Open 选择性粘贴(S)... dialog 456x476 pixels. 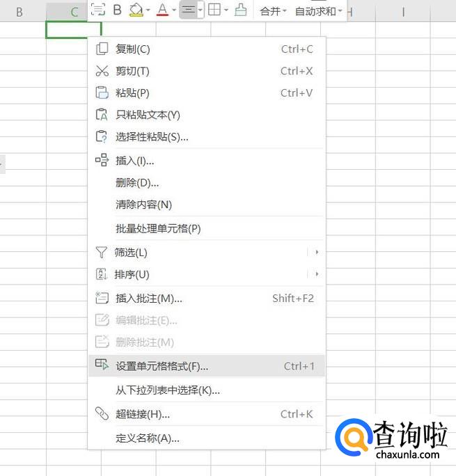point(207,137)
